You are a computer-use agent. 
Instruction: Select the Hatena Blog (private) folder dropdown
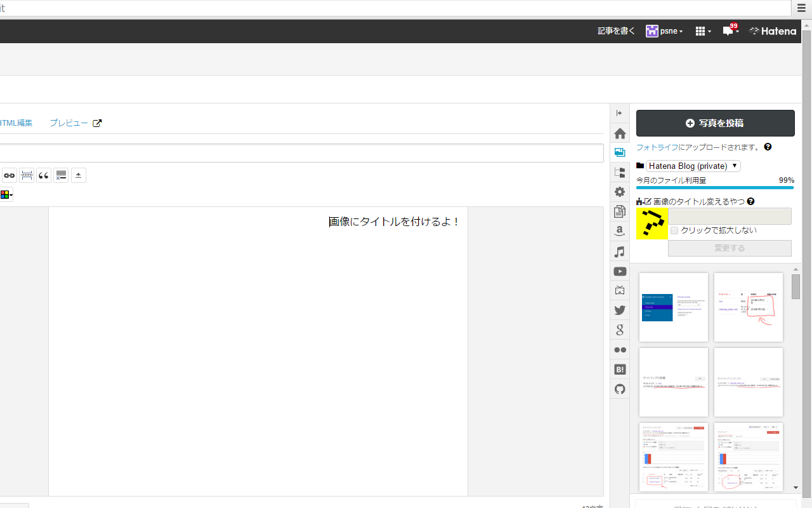click(693, 166)
